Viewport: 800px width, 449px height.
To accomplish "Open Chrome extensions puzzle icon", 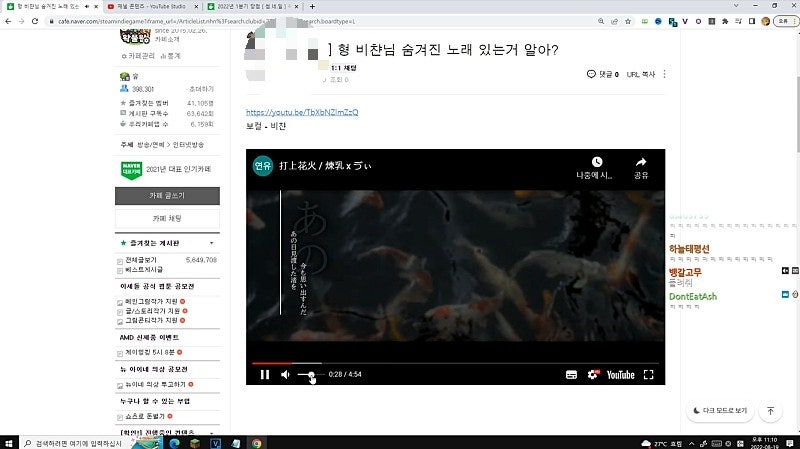I will coord(725,21).
